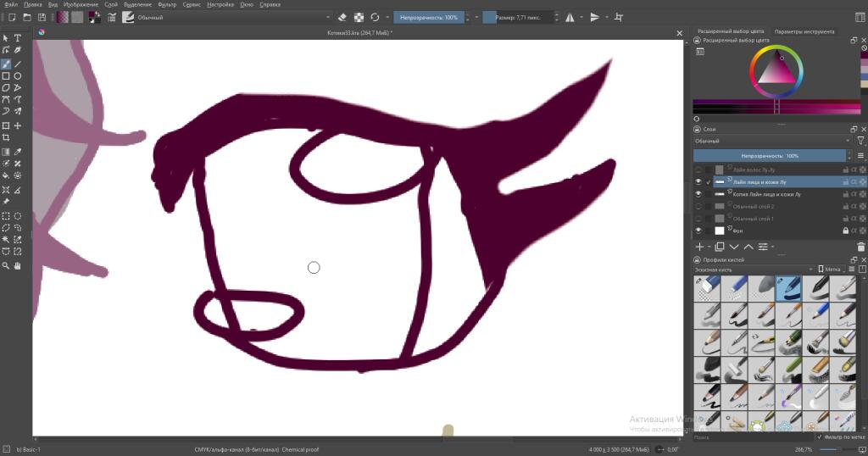Toggle visibility of layer 'Лайн лица и кожи Лу'
The height and width of the screenshot is (456, 868).
698,182
